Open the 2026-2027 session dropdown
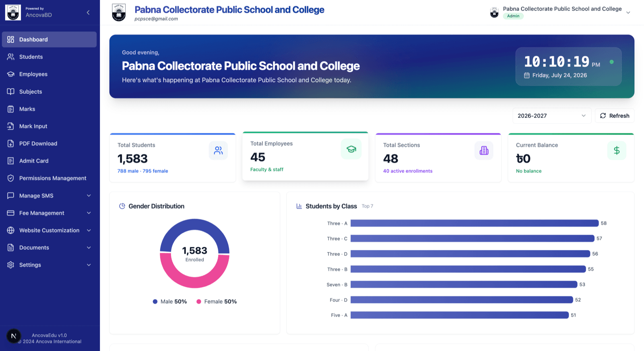644x351 pixels. [x=552, y=116]
